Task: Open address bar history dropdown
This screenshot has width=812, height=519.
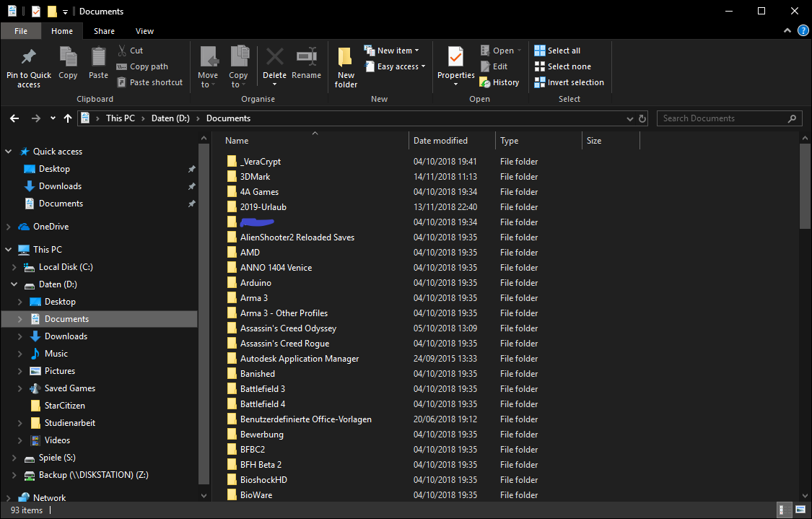Action: (x=629, y=118)
